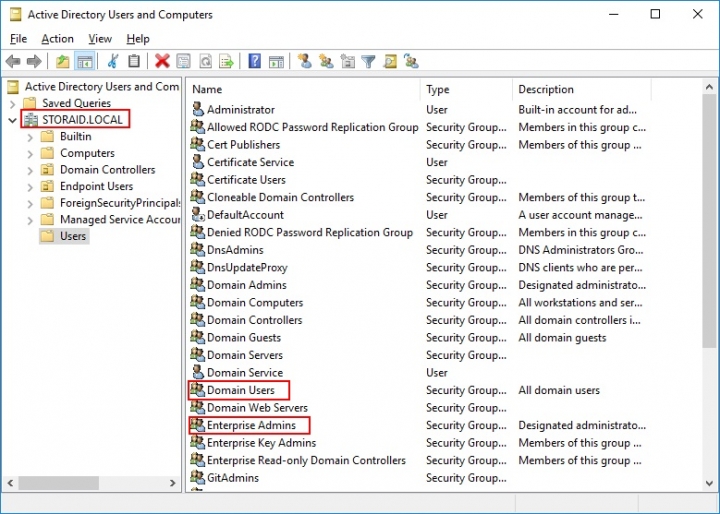Image resolution: width=720 pixels, height=514 pixels.
Task: Select the Endpoint Users OU folder icon
Action: (x=47, y=186)
